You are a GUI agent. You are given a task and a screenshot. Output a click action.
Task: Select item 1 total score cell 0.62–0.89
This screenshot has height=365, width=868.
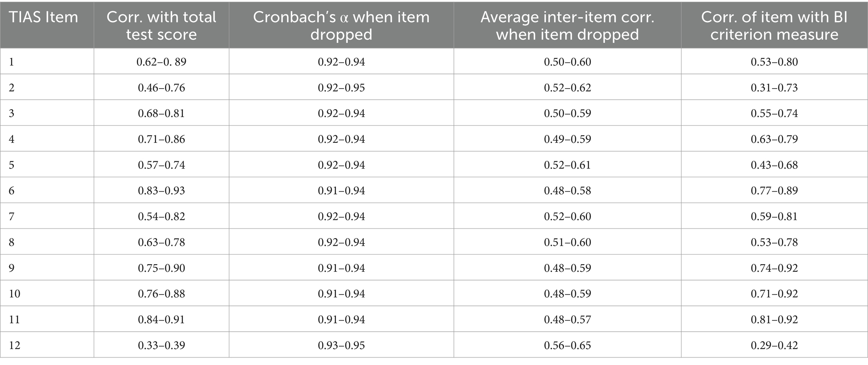(161, 62)
